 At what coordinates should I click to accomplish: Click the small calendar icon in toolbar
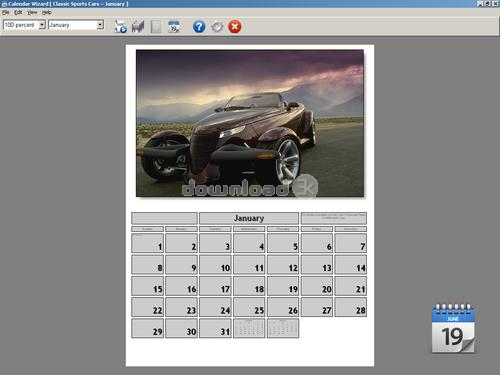click(x=174, y=26)
